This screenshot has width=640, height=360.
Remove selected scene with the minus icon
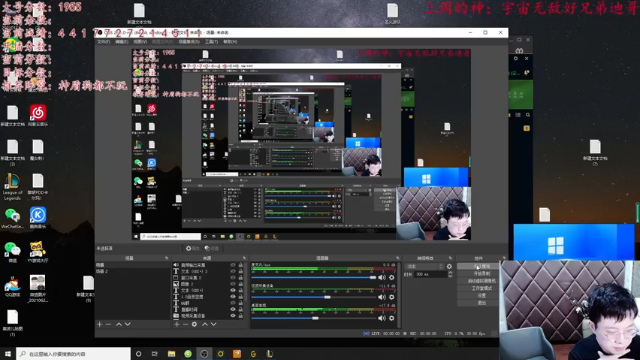[108, 324]
